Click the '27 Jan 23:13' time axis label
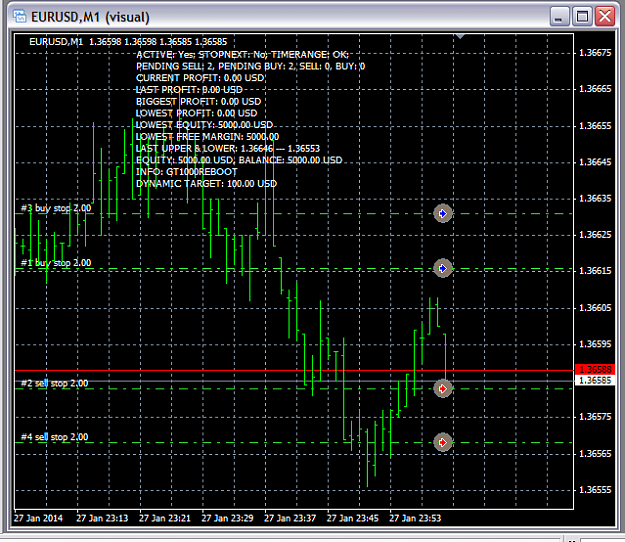Viewport: 625px width, 542px height. pyautogui.click(x=102, y=518)
